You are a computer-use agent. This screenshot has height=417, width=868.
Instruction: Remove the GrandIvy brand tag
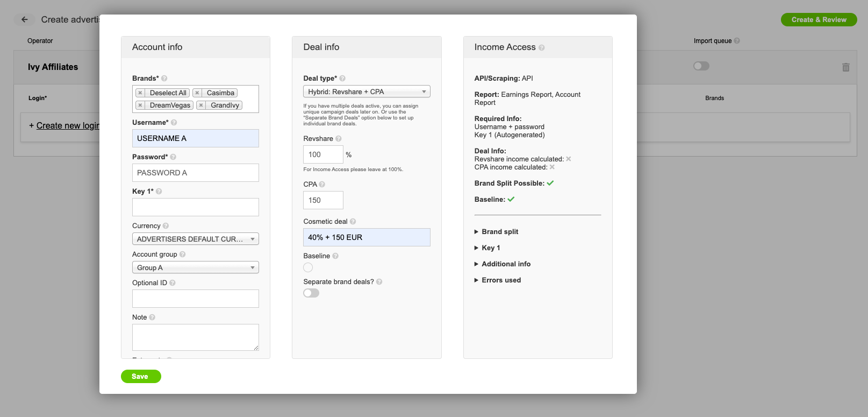pyautogui.click(x=201, y=105)
